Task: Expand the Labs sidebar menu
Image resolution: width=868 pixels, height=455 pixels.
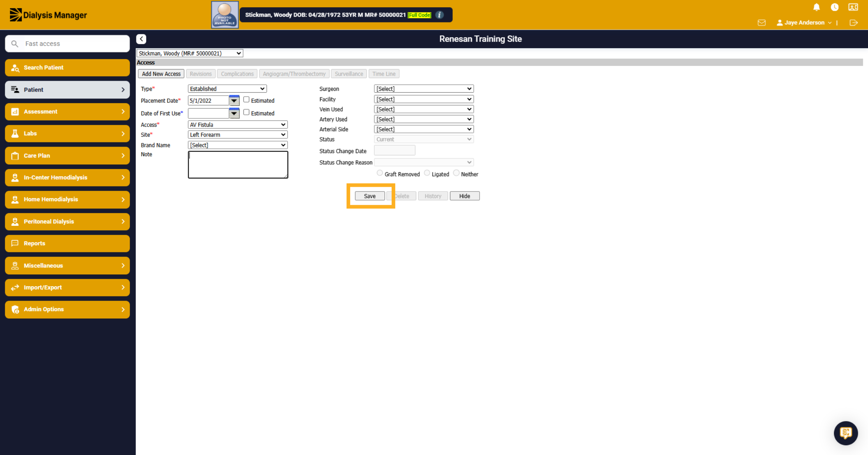Action: pyautogui.click(x=67, y=134)
